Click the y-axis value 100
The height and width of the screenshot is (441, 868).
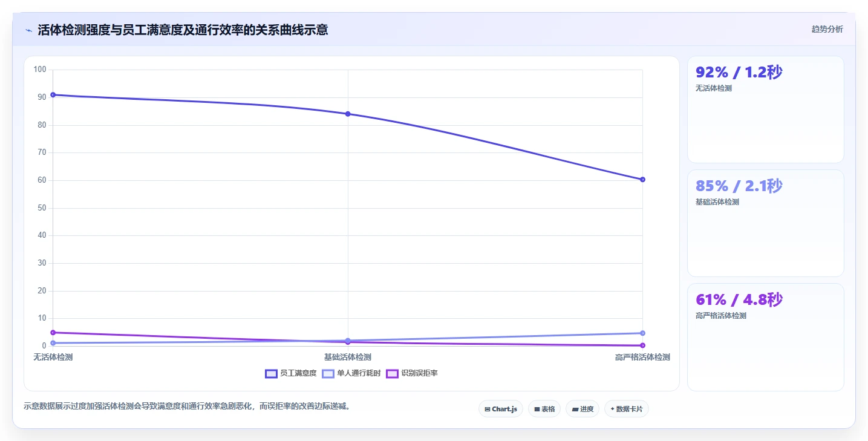coord(40,70)
